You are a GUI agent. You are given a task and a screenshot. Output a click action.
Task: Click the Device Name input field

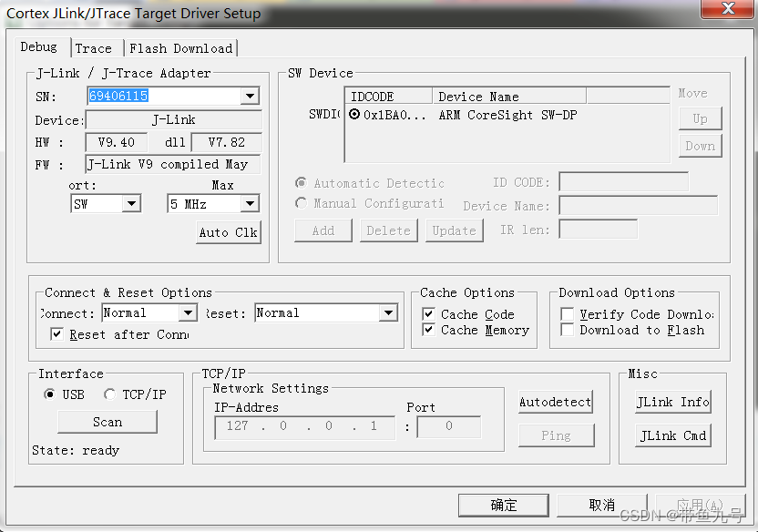click(638, 205)
